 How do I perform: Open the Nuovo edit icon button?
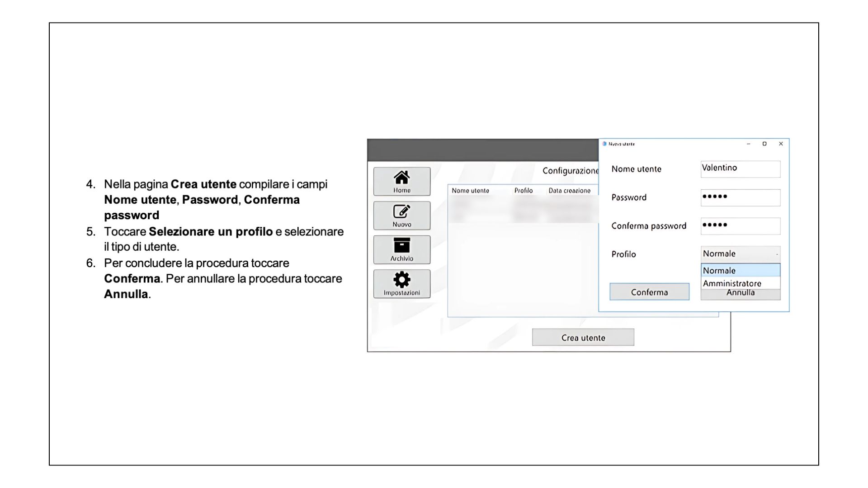coord(401,211)
